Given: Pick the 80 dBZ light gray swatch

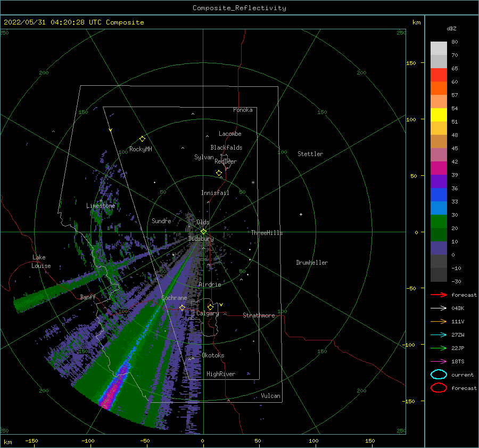Looking at the screenshot, I should click(x=439, y=48).
